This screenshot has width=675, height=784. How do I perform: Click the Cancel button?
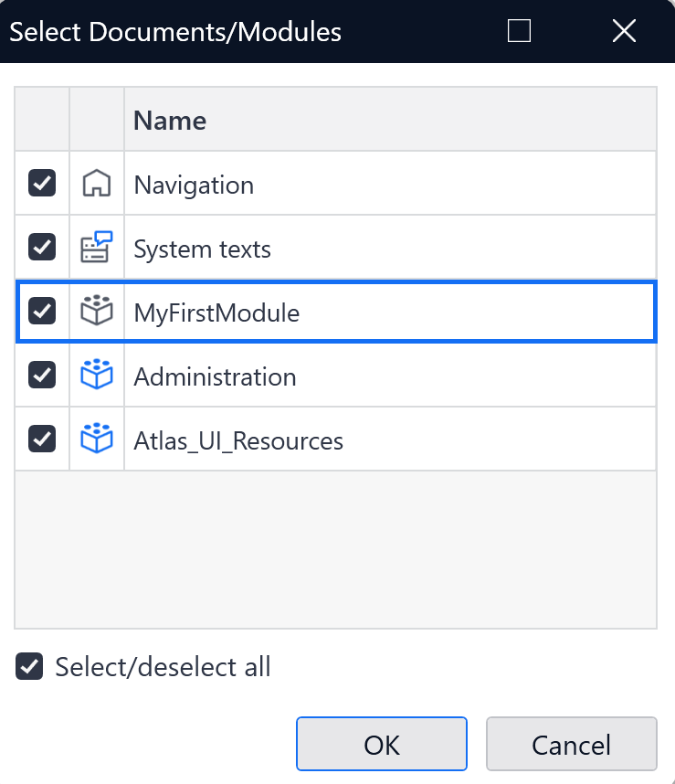[571, 743]
